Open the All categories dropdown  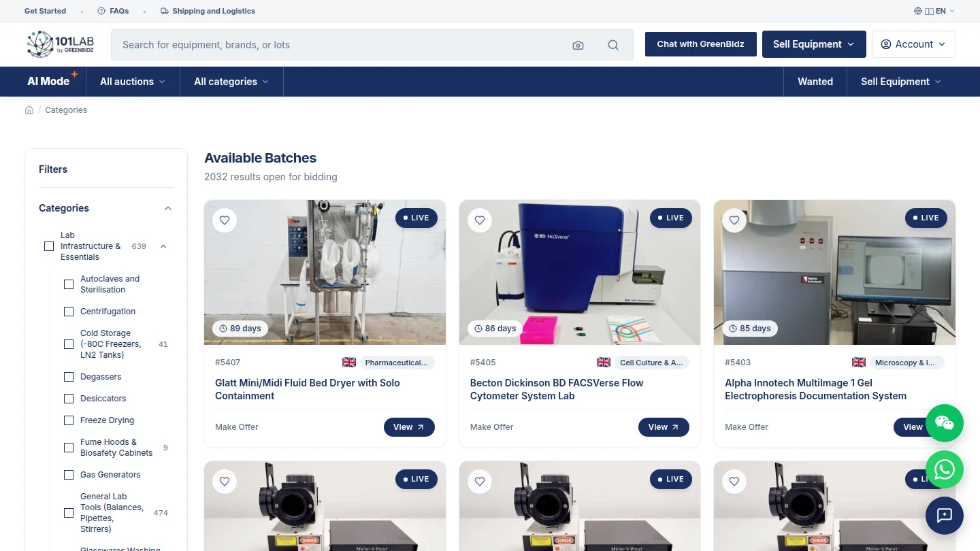tap(231, 82)
